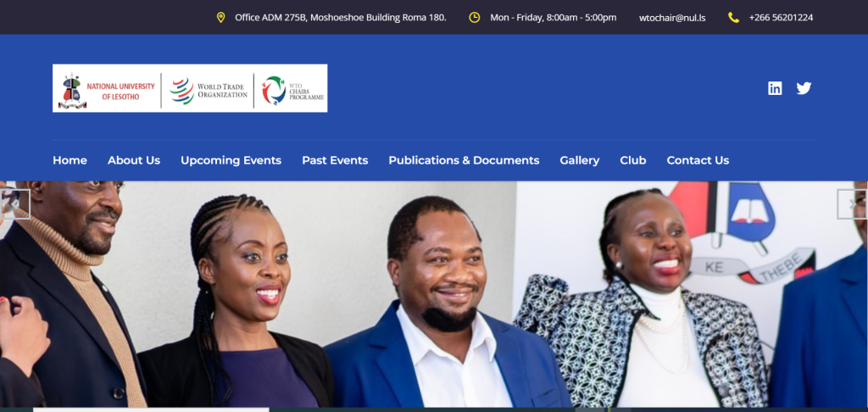Click the wtochair@nul.ls email link
868x412 pixels.
pos(672,18)
